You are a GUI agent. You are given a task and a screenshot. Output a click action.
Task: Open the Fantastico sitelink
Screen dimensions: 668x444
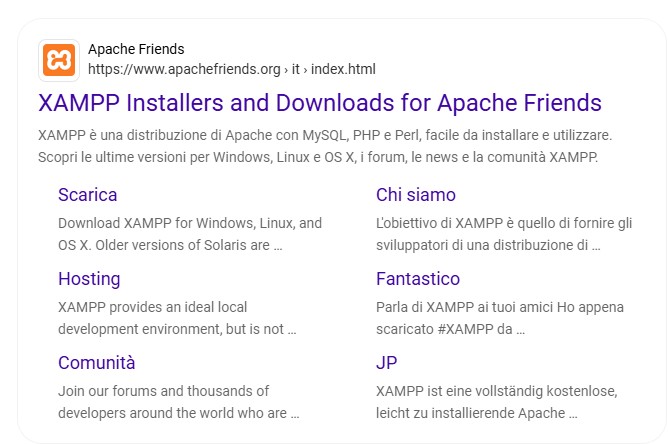(x=417, y=278)
